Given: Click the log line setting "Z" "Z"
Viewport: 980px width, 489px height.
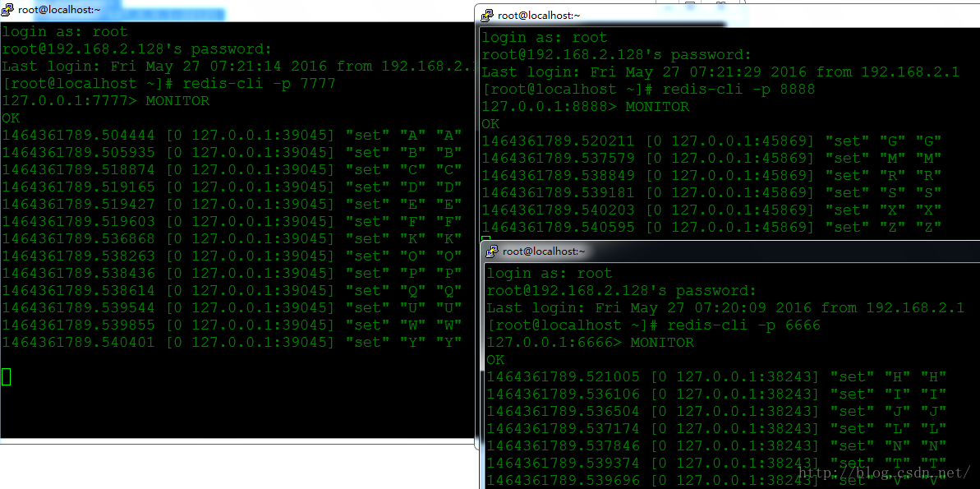Looking at the screenshot, I should [712, 227].
